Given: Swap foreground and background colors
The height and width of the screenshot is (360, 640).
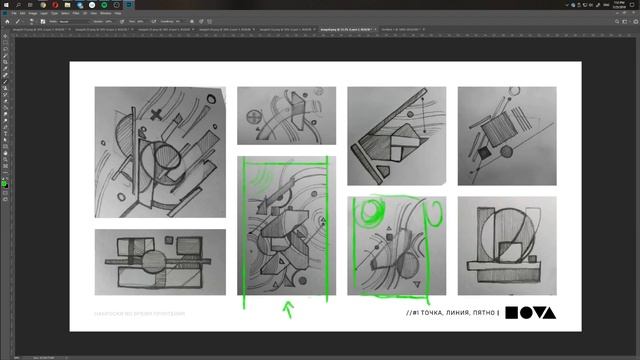Looking at the screenshot, I should coord(8,179).
